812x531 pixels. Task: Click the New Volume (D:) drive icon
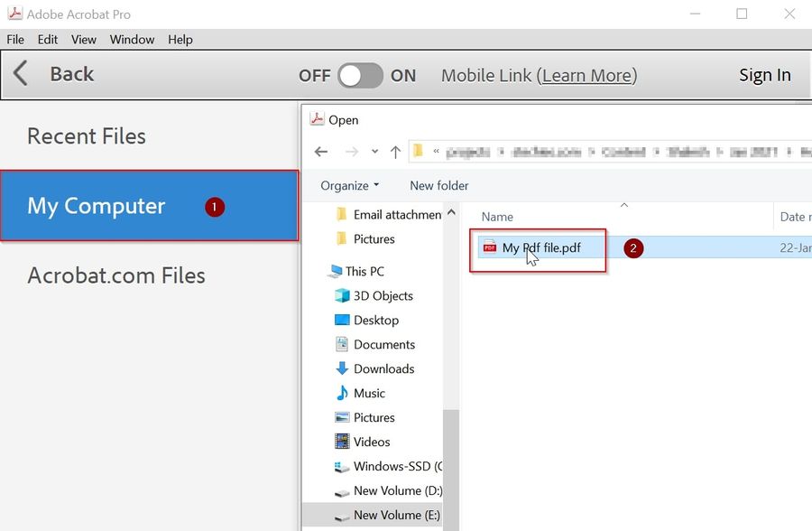coord(342,492)
